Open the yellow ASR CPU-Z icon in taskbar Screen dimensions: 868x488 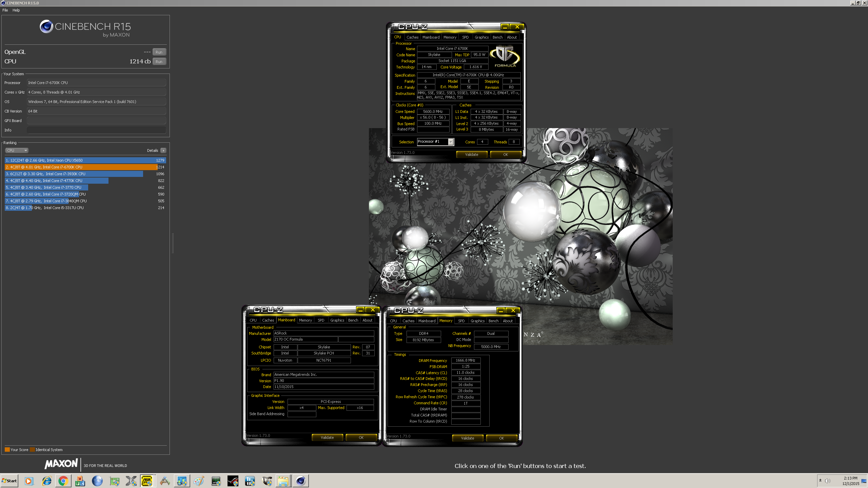[147, 481]
